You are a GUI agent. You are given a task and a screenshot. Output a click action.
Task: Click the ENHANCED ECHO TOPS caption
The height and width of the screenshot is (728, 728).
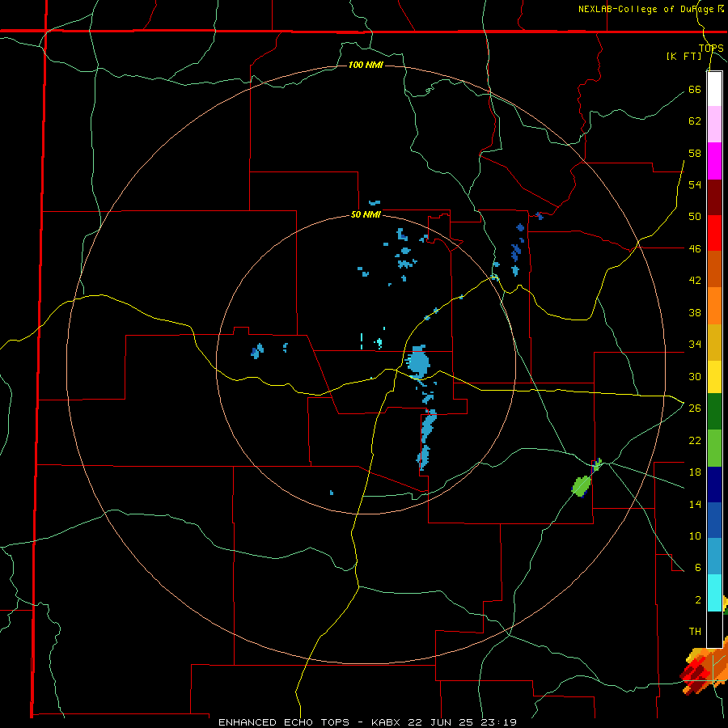[x=284, y=722]
